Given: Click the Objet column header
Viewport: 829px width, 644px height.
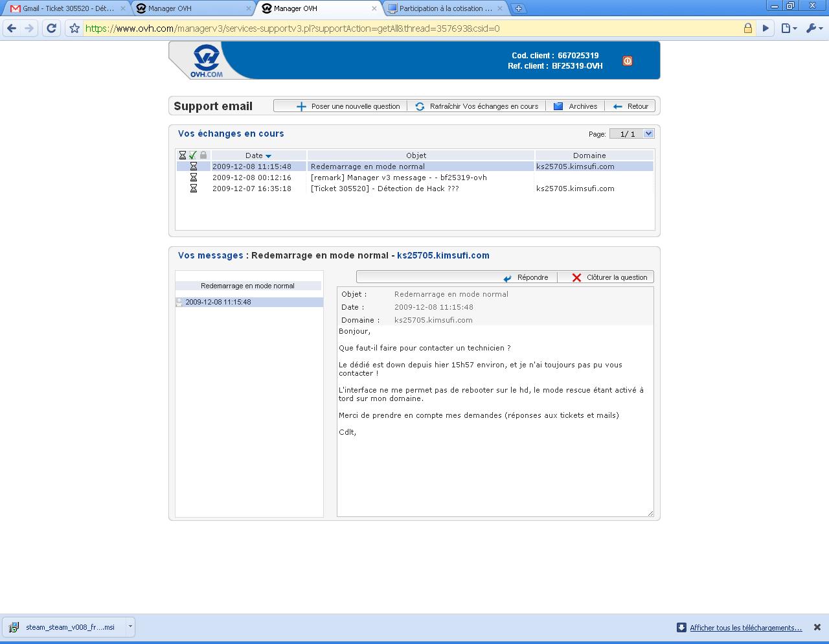Looking at the screenshot, I should (416, 155).
